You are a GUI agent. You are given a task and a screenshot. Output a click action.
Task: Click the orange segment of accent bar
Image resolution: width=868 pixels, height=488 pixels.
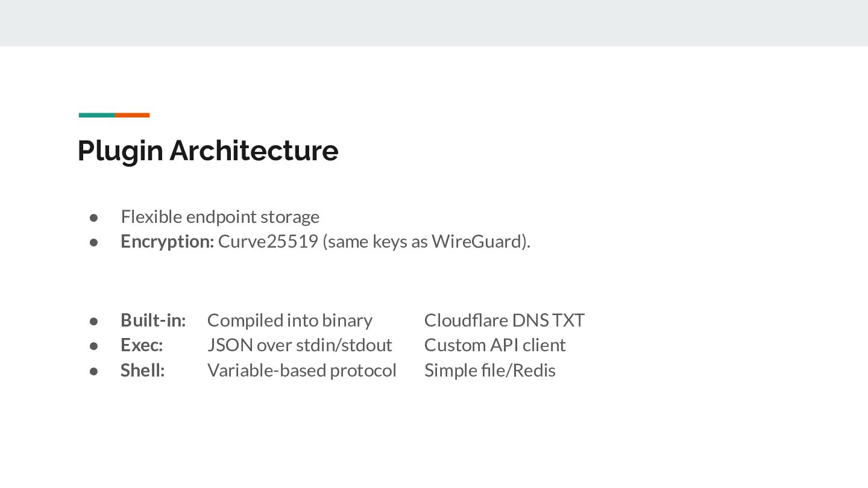pos(132,114)
